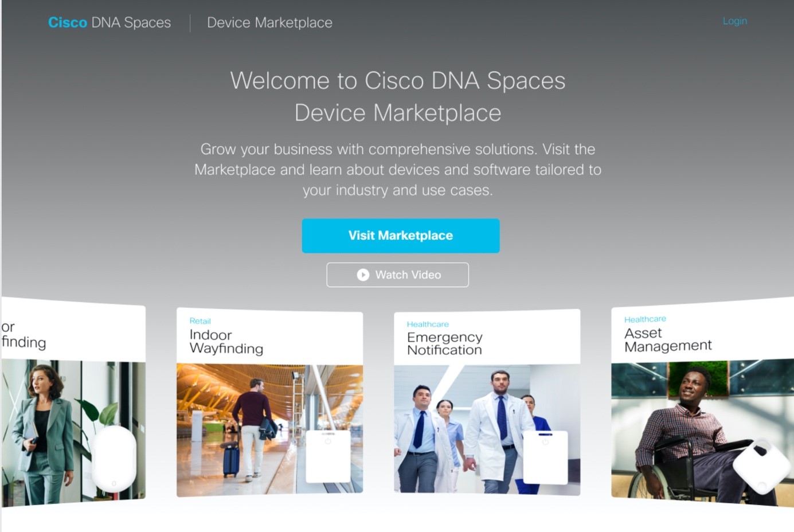The width and height of the screenshot is (794, 532).
Task: Select the airport traveler image thumbnail
Action: pyautogui.click(x=269, y=430)
